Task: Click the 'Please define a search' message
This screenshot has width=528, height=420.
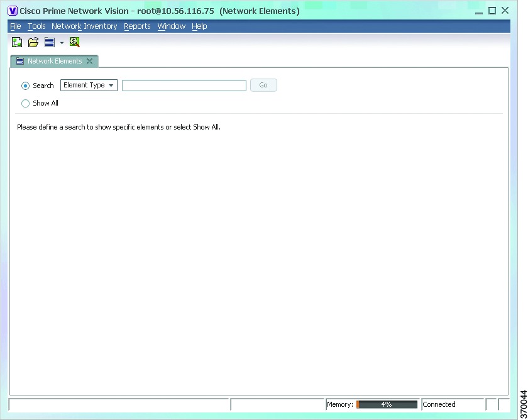Action: [119, 127]
